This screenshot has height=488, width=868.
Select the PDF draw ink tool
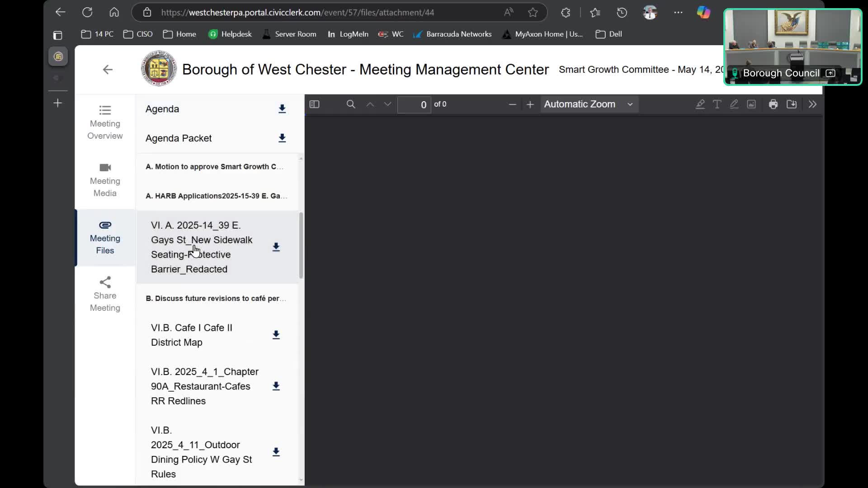click(734, 104)
